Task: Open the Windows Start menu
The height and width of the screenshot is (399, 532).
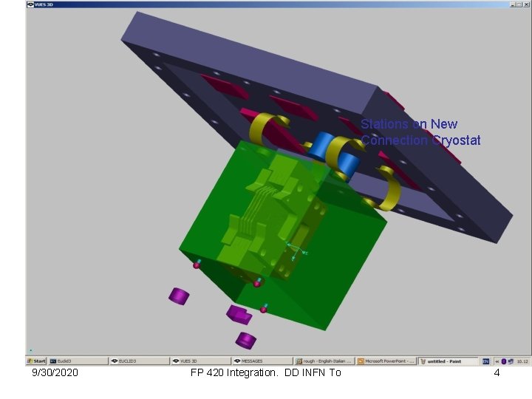Action: pos(36,361)
